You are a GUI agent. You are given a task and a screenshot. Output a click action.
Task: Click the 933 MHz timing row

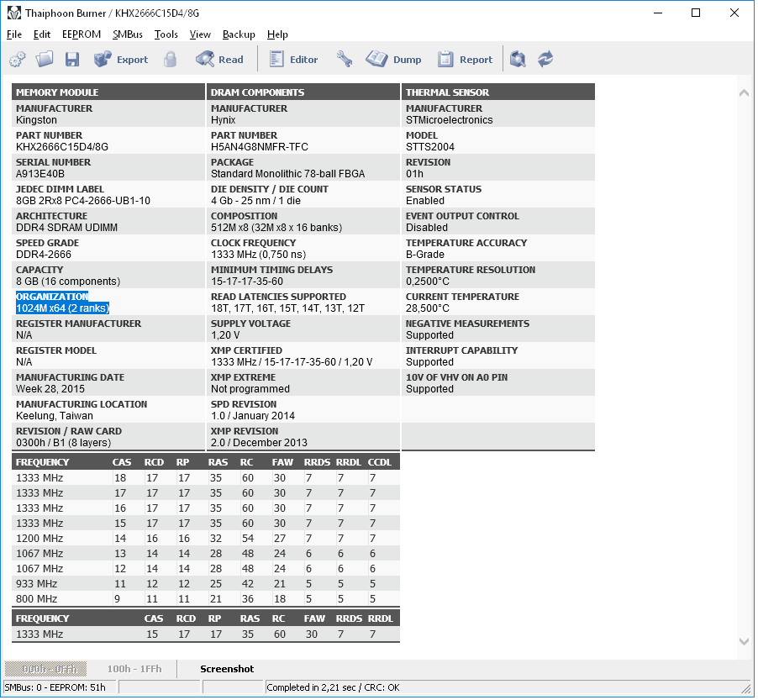point(205,584)
